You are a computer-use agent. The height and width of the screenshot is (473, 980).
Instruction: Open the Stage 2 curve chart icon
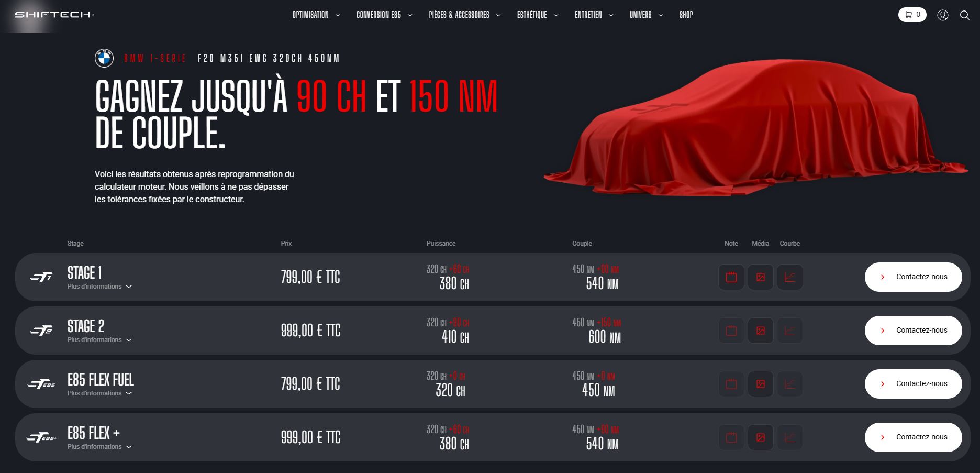click(790, 331)
